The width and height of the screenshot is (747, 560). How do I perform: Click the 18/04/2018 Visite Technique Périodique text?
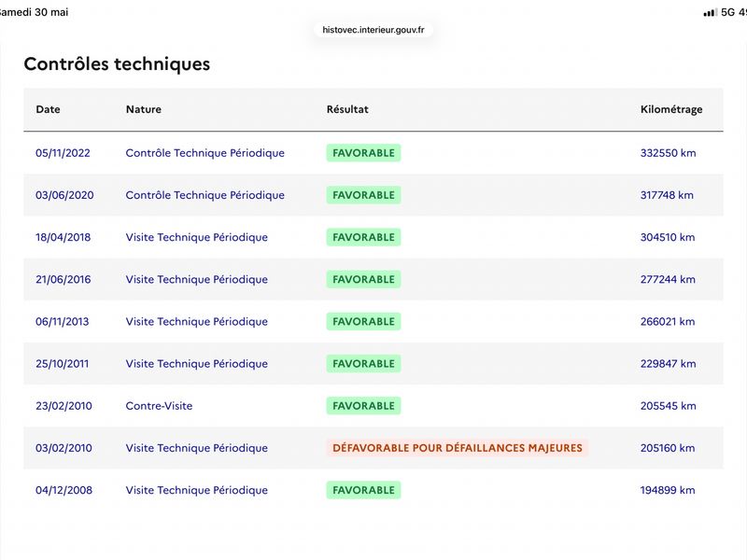[196, 238]
